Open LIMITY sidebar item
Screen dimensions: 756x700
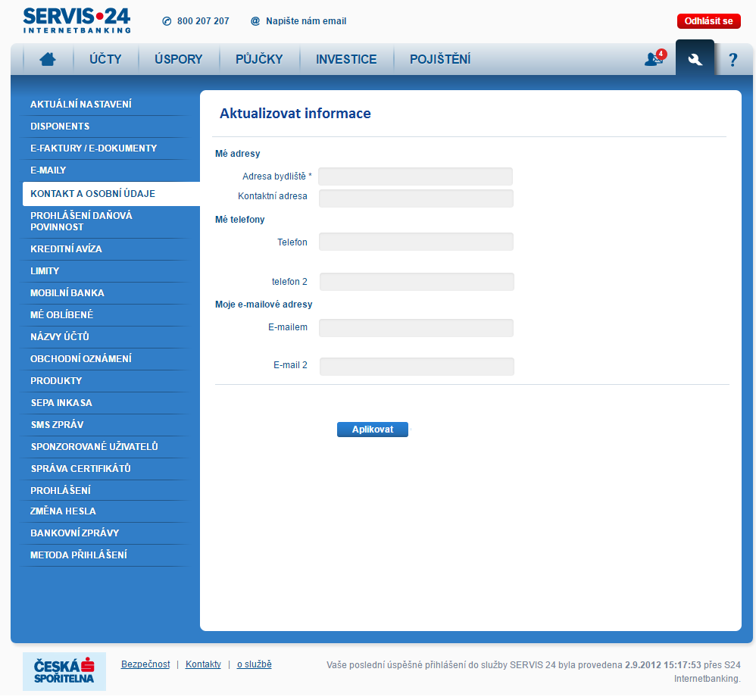pos(45,271)
